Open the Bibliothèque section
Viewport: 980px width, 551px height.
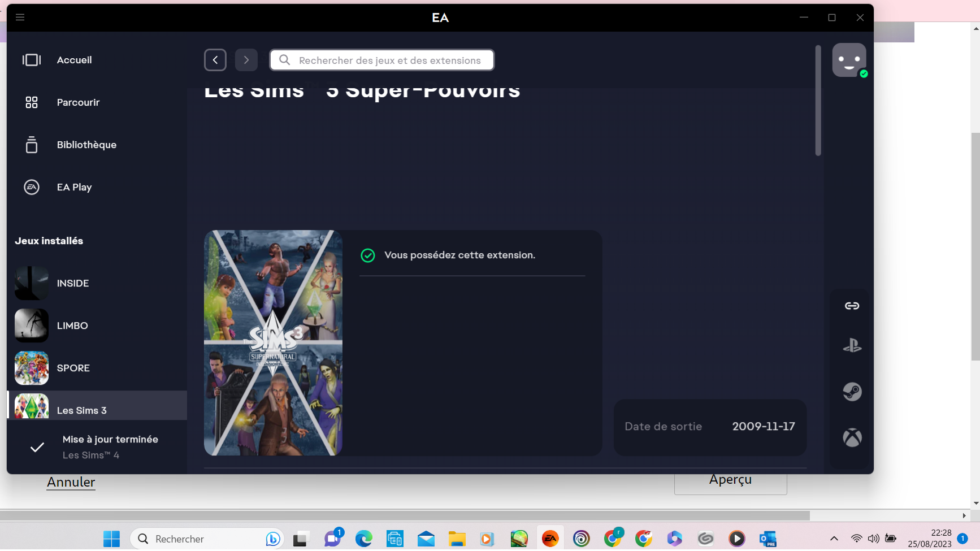click(86, 145)
